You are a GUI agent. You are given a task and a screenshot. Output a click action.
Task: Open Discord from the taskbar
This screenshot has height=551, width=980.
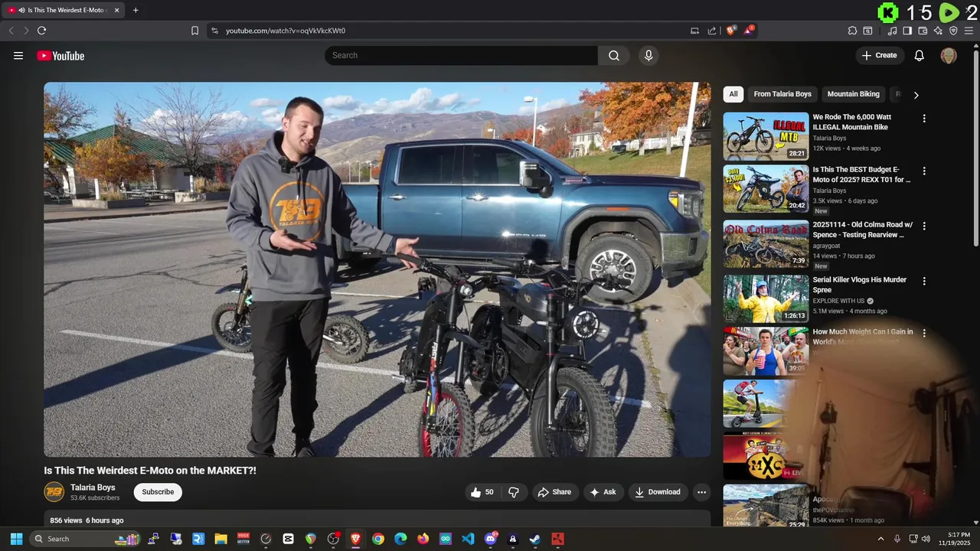click(491, 539)
